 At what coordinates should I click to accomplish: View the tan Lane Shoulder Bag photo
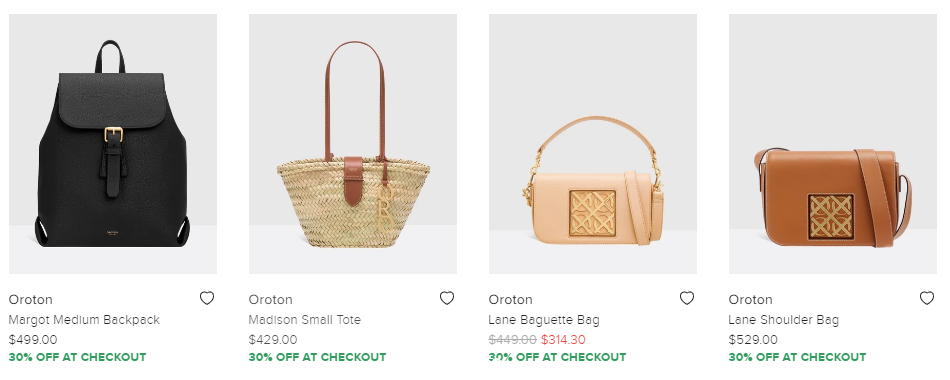click(x=832, y=144)
